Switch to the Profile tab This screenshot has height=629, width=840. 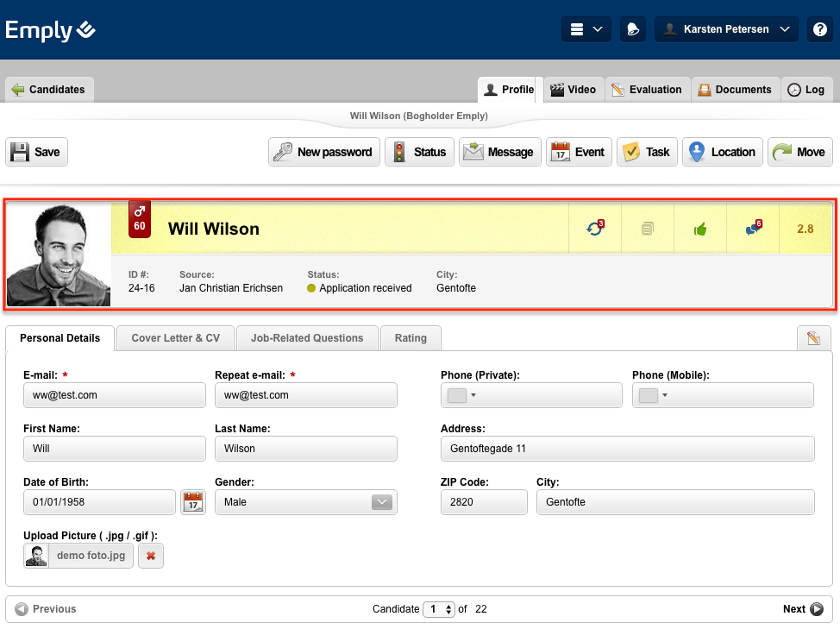[x=510, y=90]
